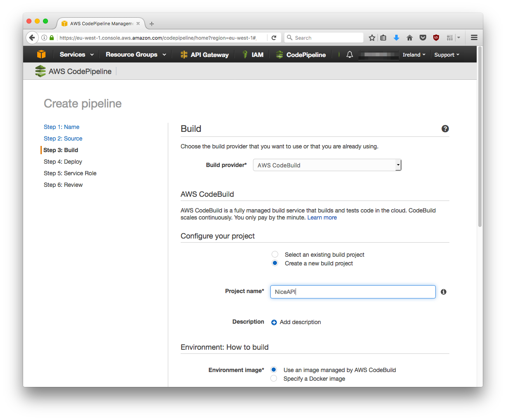
Task: Choose Specify a Docker image option
Action: [274, 378]
